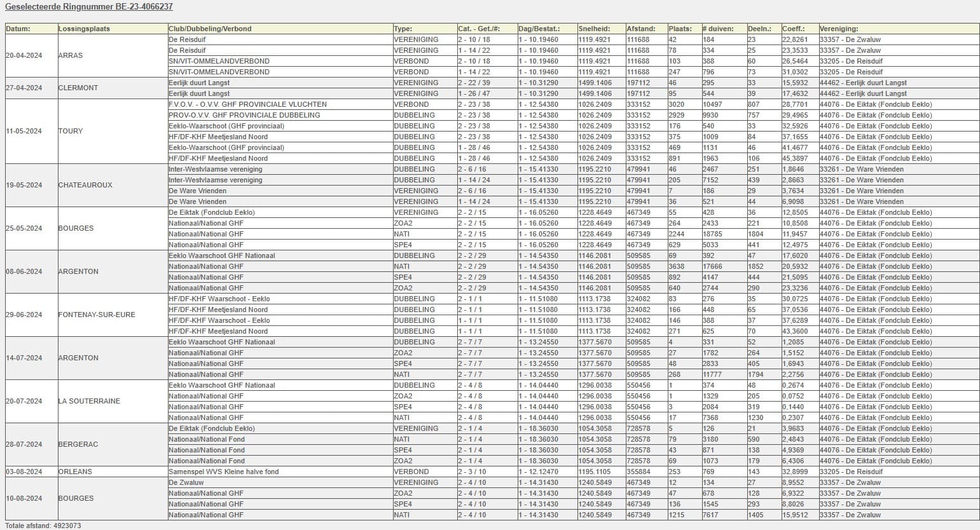The width and height of the screenshot is (980, 530).
Task: Select the Coeff. column header
Action: pyautogui.click(x=793, y=29)
